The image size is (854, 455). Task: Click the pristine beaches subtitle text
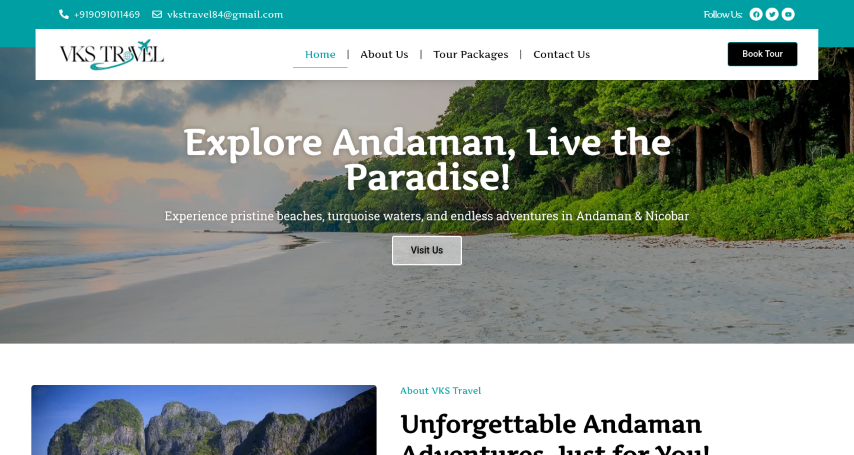click(x=426, y=216)
